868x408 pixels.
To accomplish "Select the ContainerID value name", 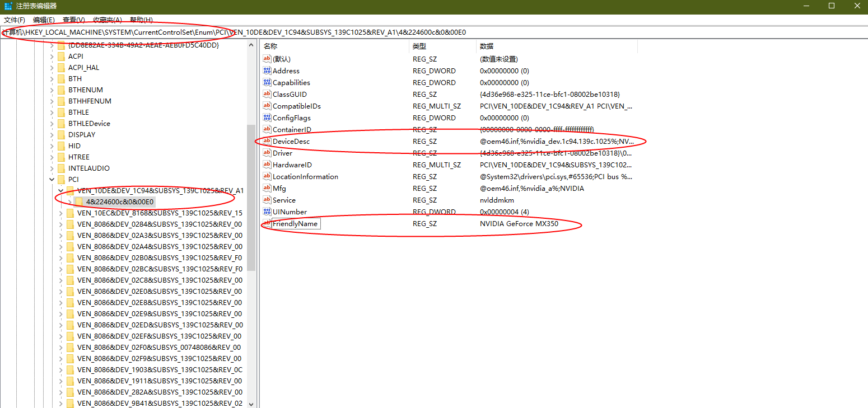I will [x=292, y=129].
